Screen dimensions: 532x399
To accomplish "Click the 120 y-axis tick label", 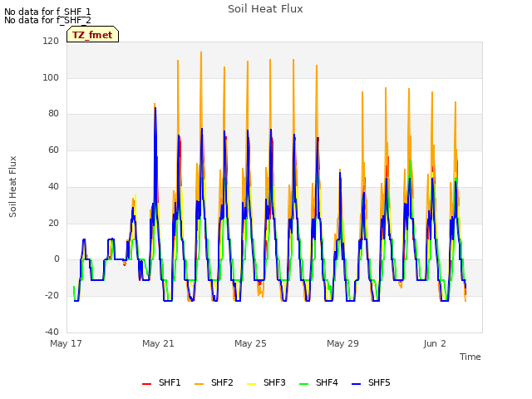I will pyautogui.click(x=51, y=41).
